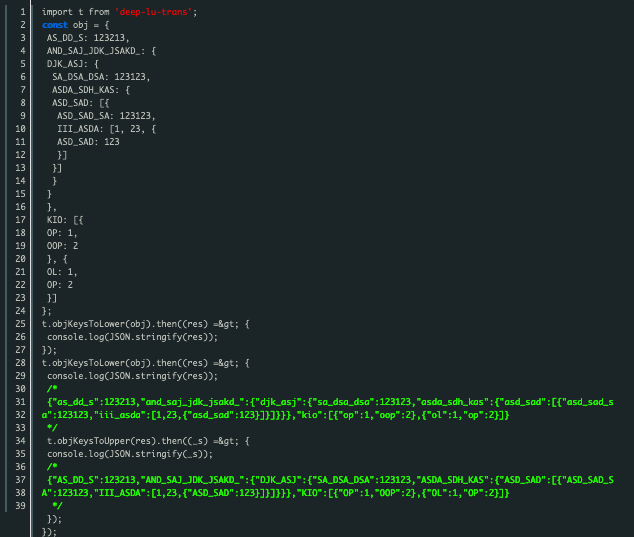Click line number 1 in the gutter
The height and width of the screenshot is (537, 634).
(x=23, y=12)
